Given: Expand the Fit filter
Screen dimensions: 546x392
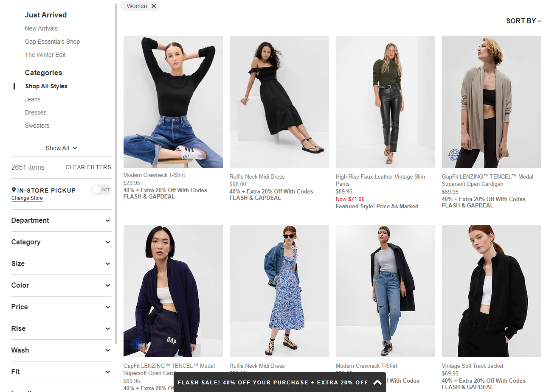Looking at the screenshot, I should point(61,372).
